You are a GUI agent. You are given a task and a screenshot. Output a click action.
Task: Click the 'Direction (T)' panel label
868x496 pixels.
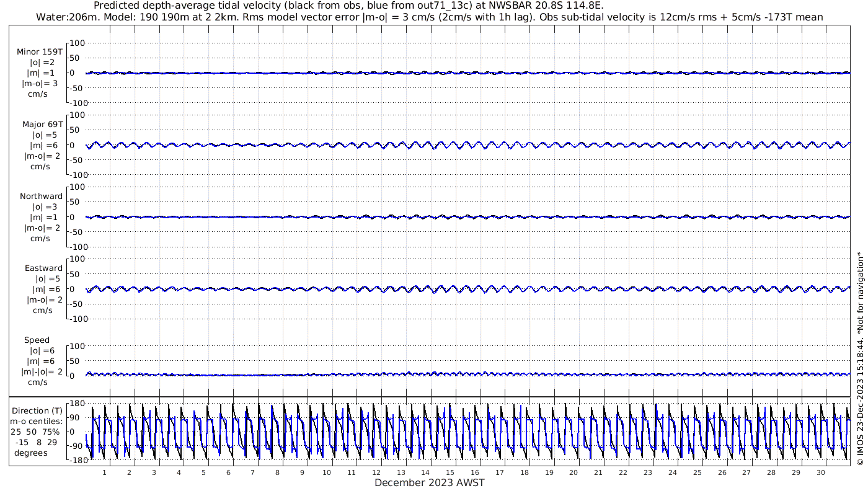tap(38, 411)
